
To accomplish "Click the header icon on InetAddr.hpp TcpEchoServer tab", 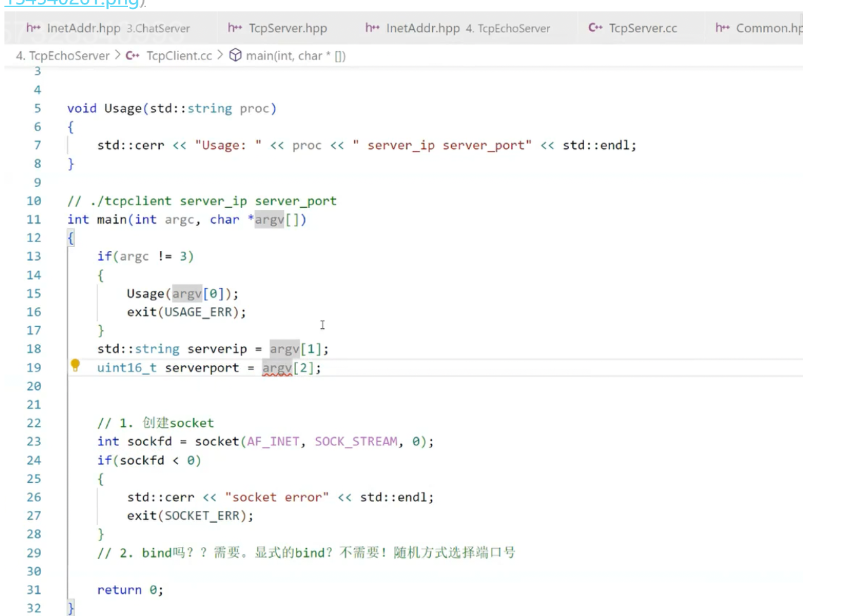I will pos(373,28).
